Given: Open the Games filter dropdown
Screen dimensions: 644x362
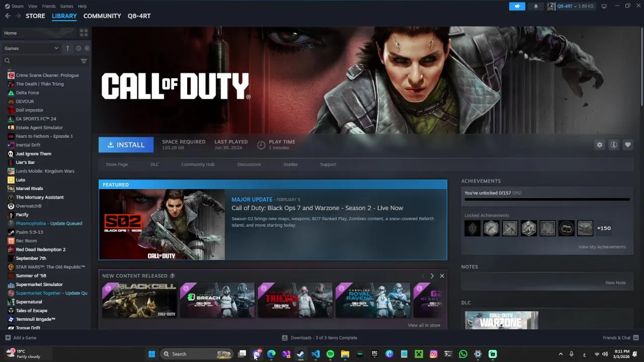Looking at the screenshot, I should pyautogui.click(x=31, y=48).
